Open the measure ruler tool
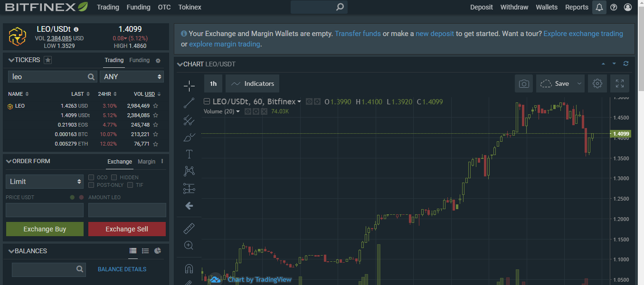This screenshot has width=644, height=285. [x=189, y=228]
